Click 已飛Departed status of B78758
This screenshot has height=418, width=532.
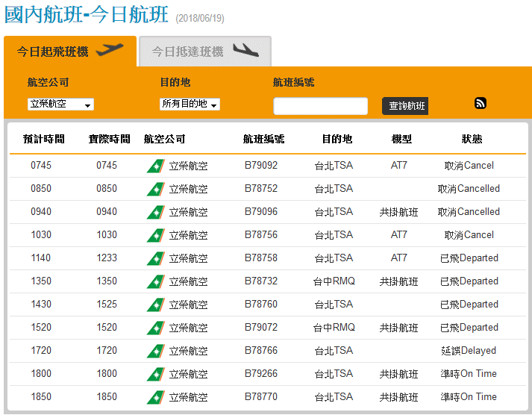tap(469, 258)
